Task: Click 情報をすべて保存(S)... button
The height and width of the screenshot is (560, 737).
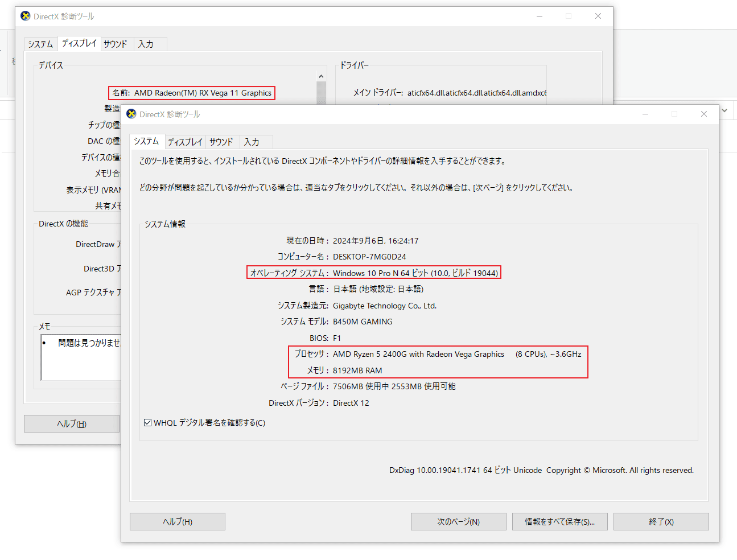Action: click(x=560, y=521)
